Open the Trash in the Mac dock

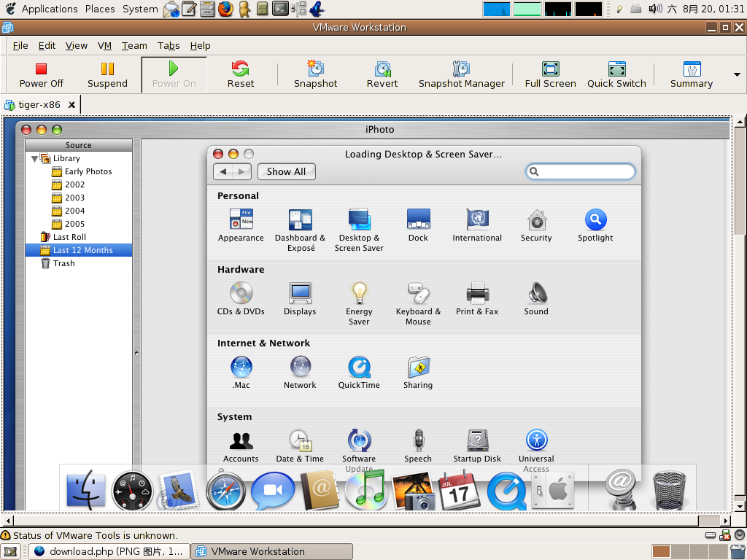(669, 491)
